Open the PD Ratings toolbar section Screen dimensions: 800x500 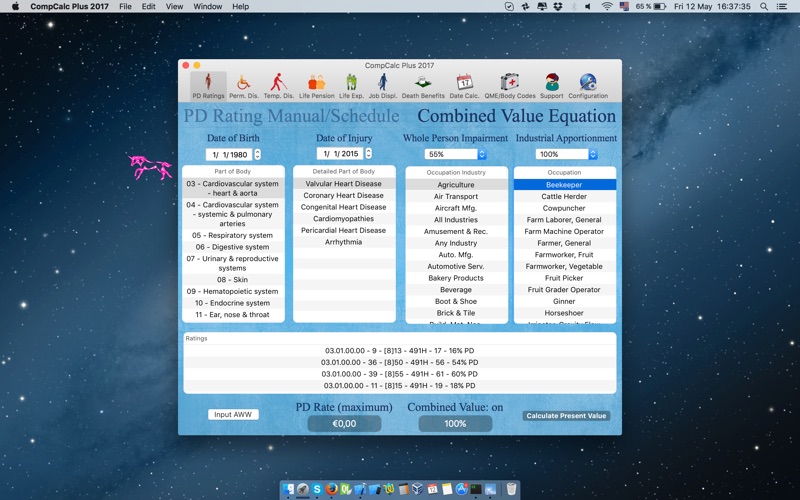[208, 86]
